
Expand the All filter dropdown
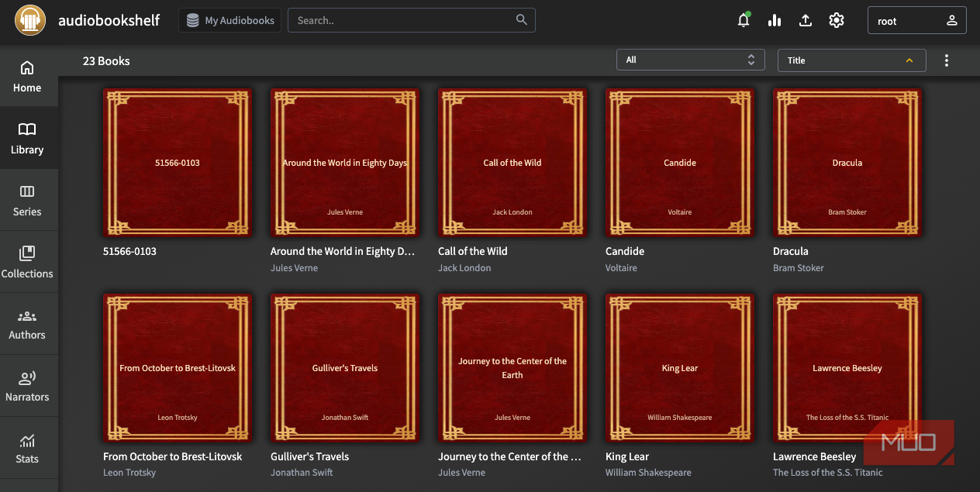tap(691, 60)
